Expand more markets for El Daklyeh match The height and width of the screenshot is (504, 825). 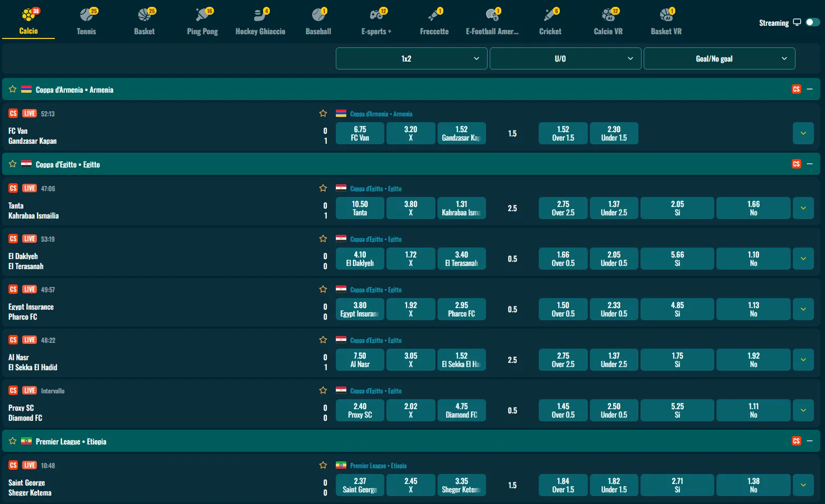(803, 259)
